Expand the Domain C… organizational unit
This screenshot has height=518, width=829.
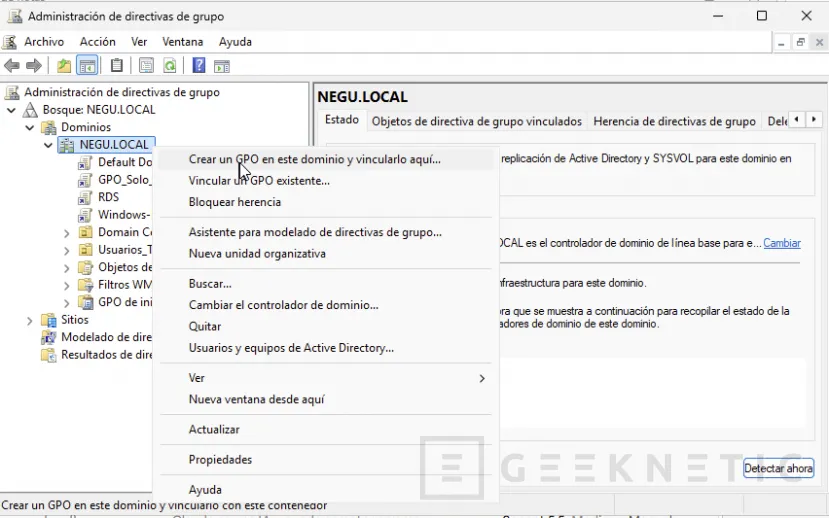pyautogui.click(x=67, y=233)
